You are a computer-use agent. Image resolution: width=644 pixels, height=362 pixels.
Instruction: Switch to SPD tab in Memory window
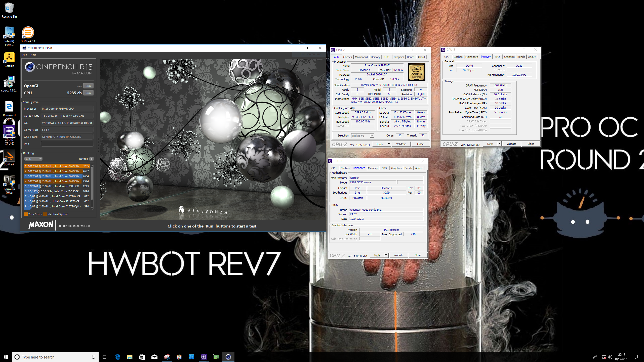click(497, 57)
